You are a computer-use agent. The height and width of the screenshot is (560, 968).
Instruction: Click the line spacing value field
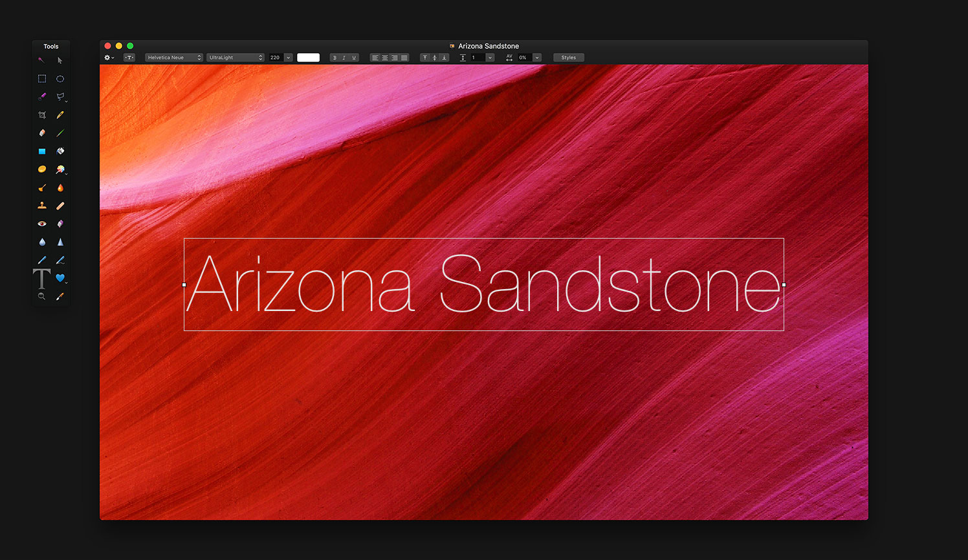[478, 58]
